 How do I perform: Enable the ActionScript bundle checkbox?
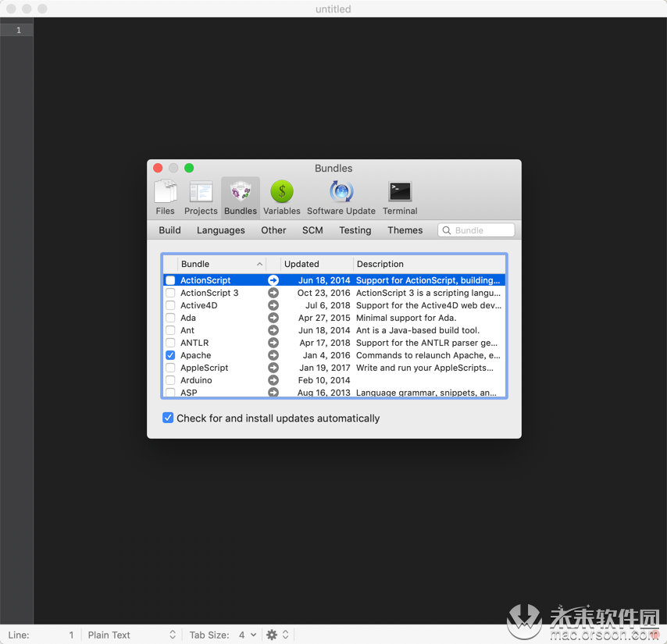(170, 280)
